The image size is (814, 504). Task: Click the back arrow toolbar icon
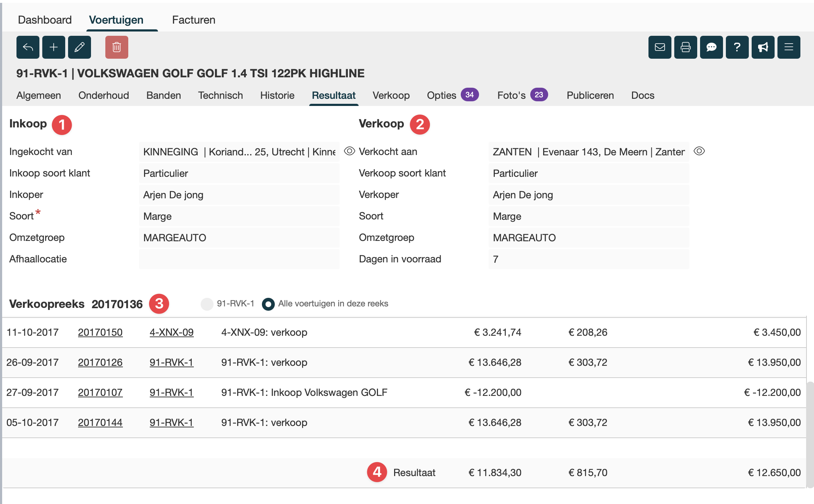tap(28, 47)
